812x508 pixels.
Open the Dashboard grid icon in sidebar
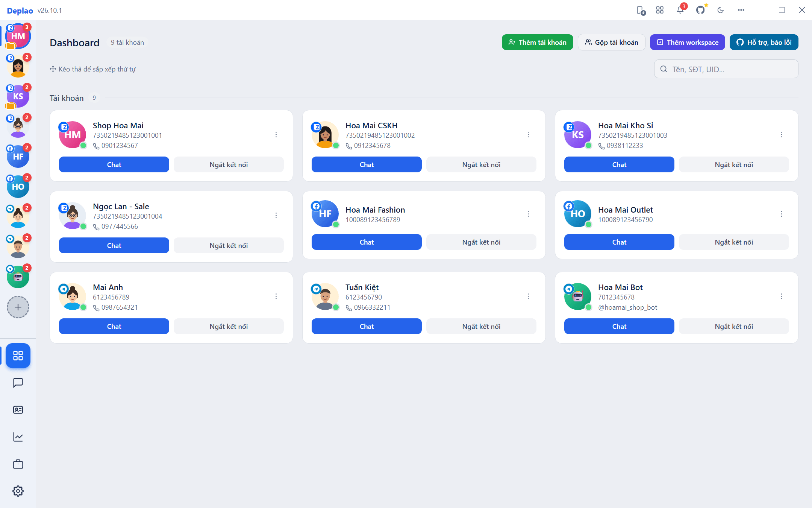click(x=18, y=356)
